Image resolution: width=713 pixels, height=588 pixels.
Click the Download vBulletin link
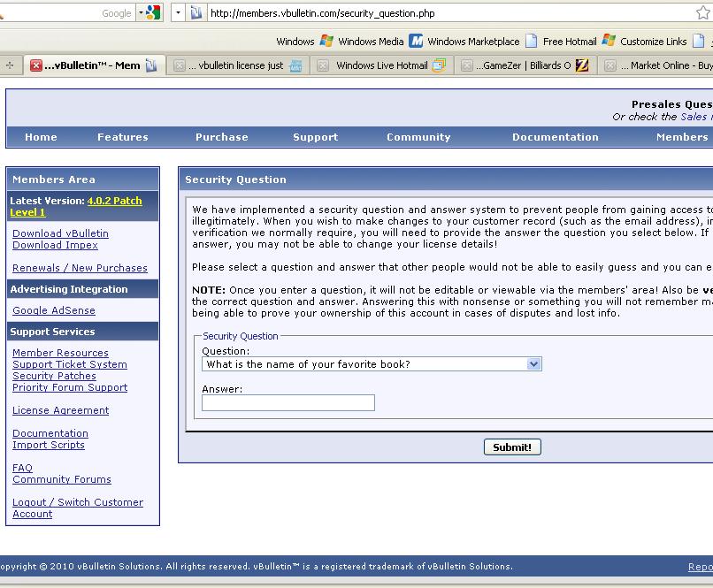(x=60, y=233)
